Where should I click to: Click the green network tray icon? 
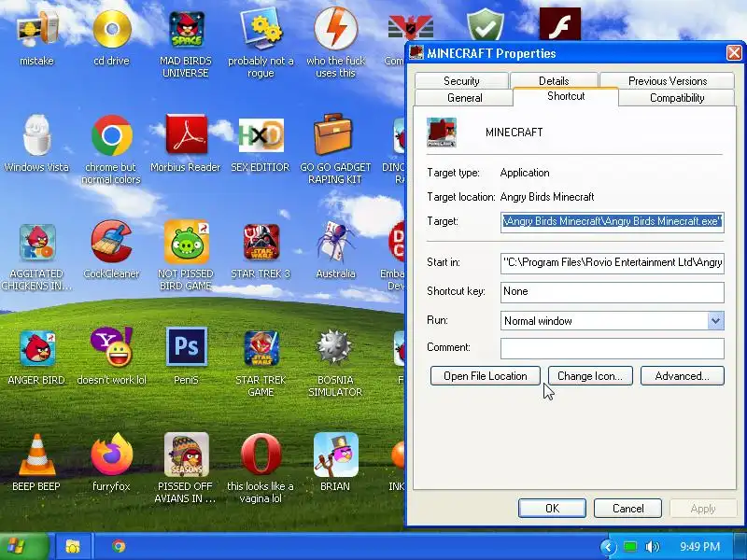click(630, 547)
